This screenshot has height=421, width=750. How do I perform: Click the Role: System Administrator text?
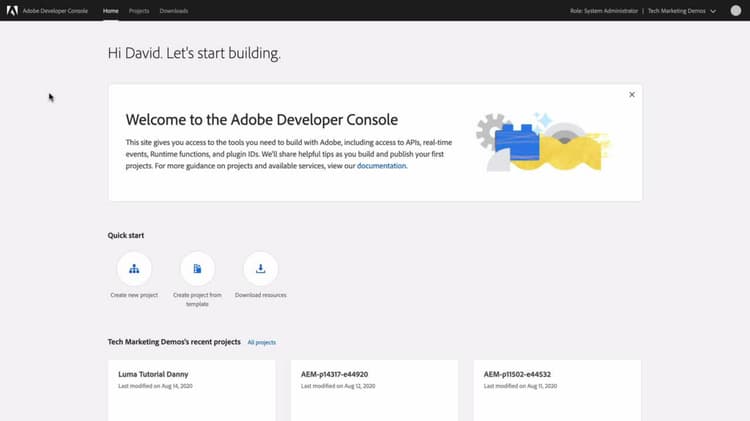click(604, 11)
